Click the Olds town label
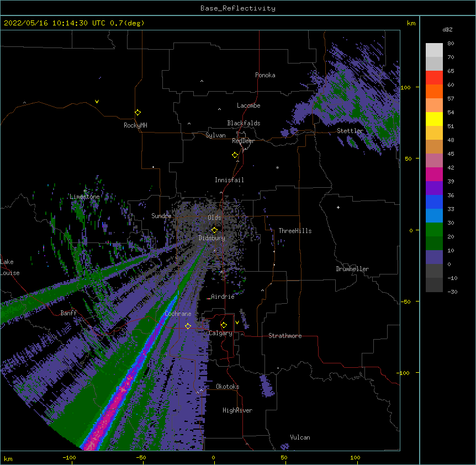This screenshot has width=476, height=465. 214,218
